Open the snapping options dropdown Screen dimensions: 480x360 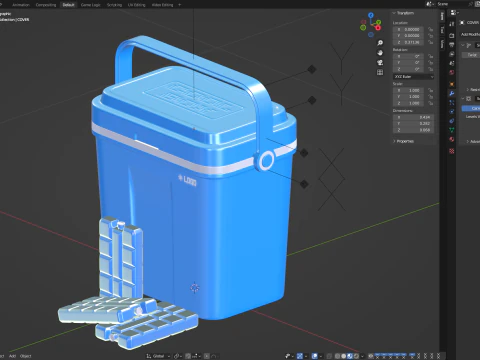(195, 356)
